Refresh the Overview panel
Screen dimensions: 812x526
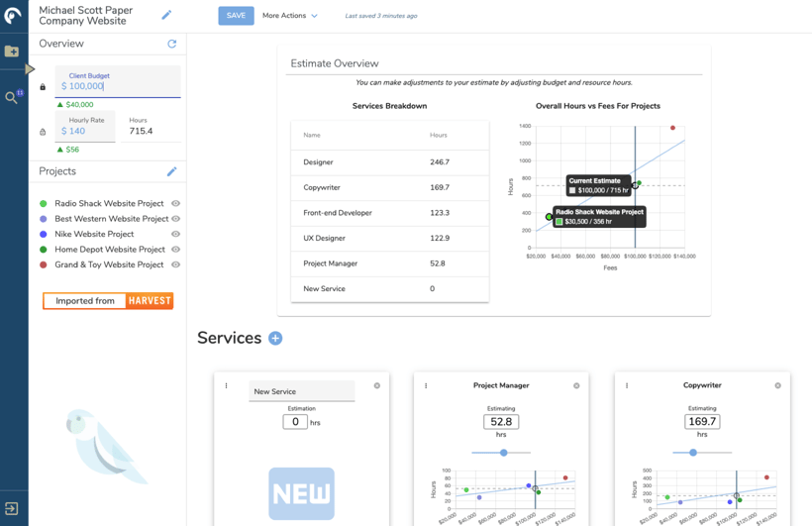[x=172, y=44]
